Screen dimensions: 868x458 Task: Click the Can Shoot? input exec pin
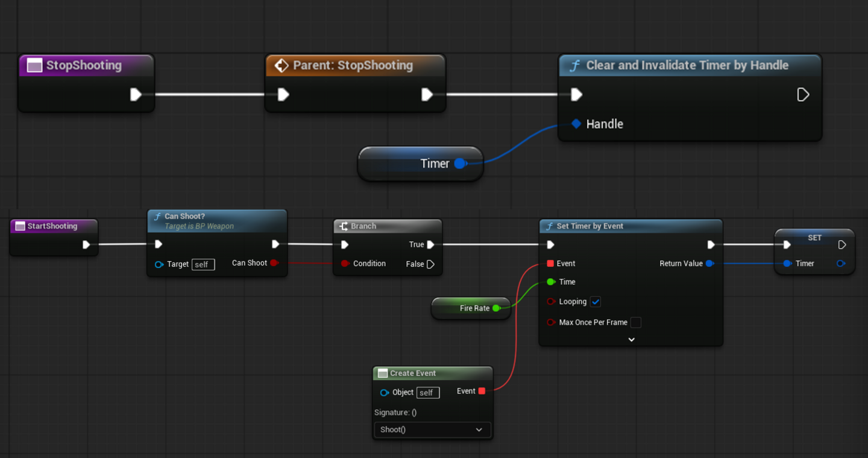tap(158, 244)
